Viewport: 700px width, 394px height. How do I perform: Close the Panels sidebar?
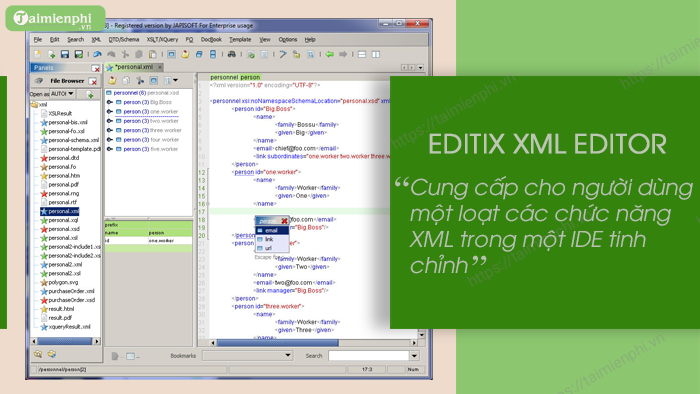96,68
